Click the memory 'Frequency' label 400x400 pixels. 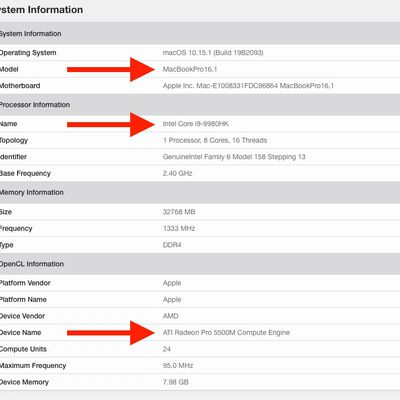point(16,228)
